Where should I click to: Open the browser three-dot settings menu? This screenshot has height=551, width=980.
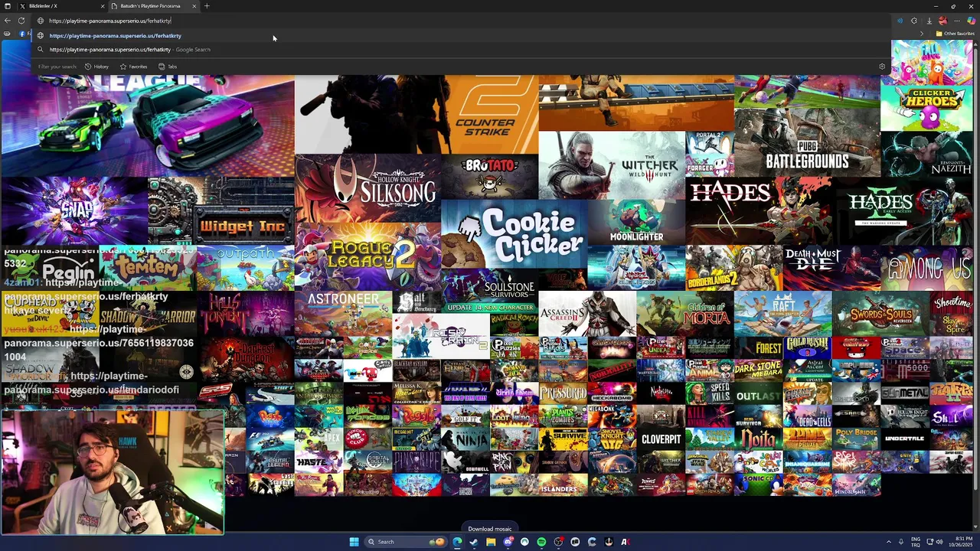click(957, 21)
